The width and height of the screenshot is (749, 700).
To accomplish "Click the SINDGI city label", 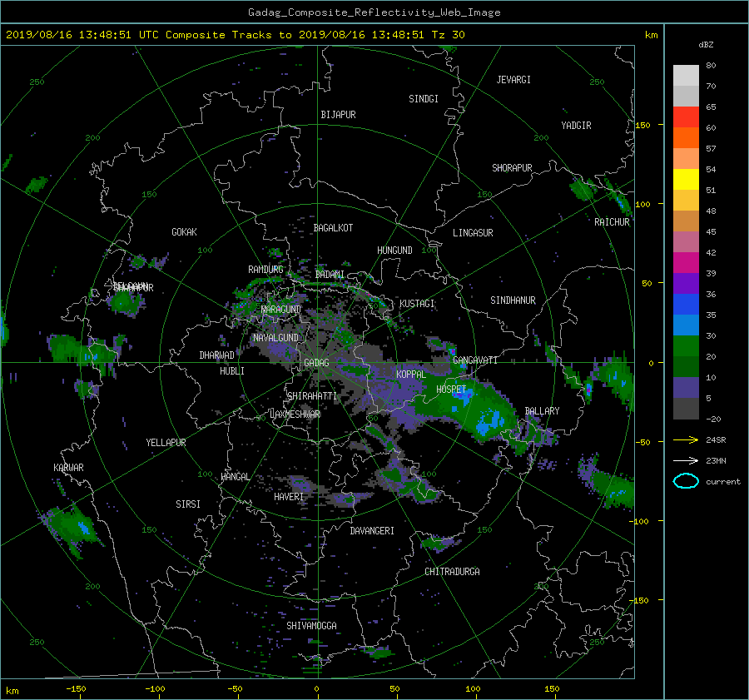I will pos(424,99).
